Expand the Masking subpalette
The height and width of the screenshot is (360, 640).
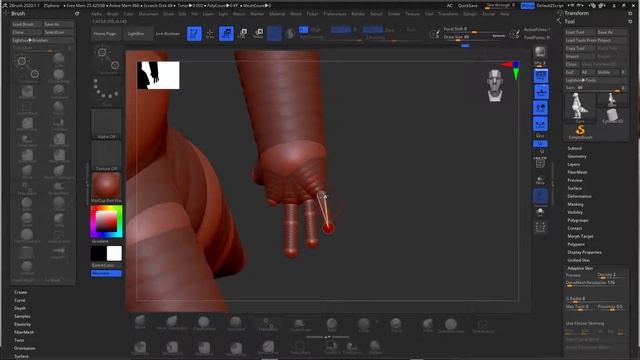[x=575, y=204]
